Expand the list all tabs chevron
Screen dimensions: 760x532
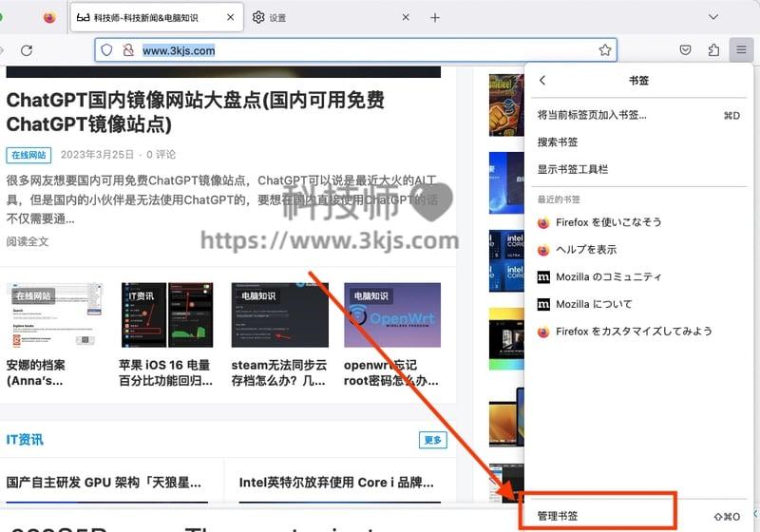[713, 17]
